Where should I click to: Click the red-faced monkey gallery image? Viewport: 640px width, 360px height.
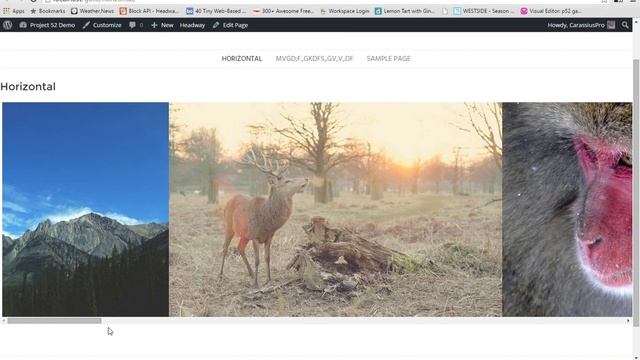567,209
